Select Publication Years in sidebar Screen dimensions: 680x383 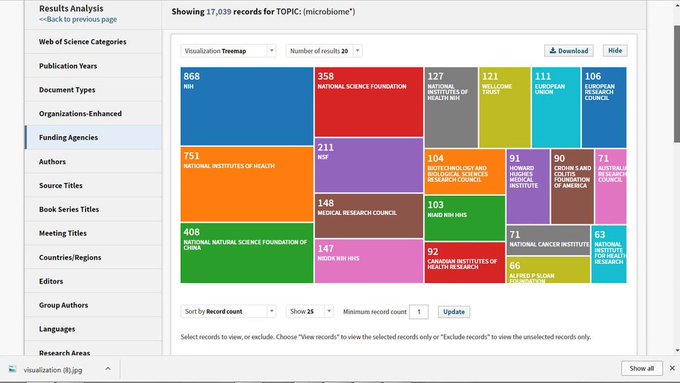(x=93, y=66)
